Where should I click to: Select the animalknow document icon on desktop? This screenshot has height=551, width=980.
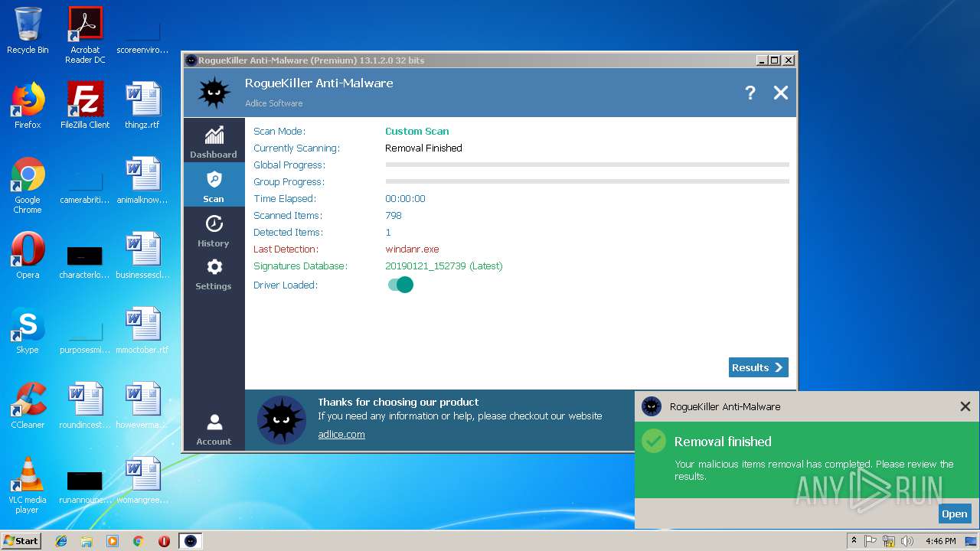142,181
